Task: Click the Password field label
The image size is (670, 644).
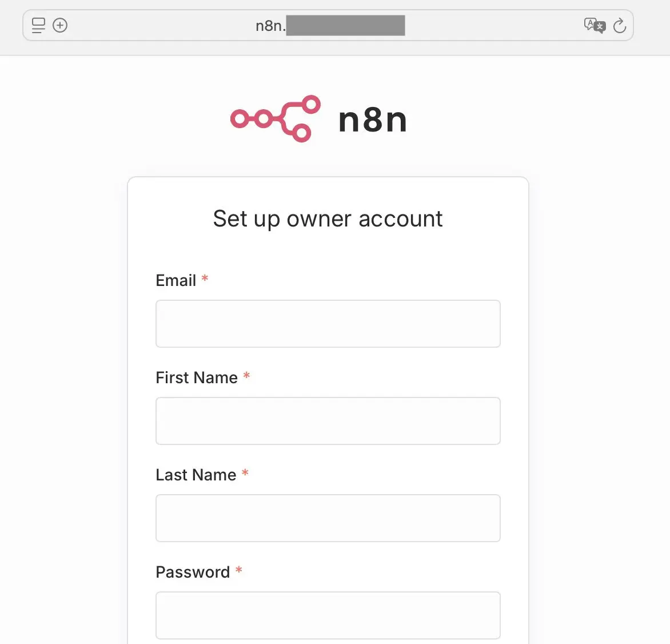Action: 193,572
